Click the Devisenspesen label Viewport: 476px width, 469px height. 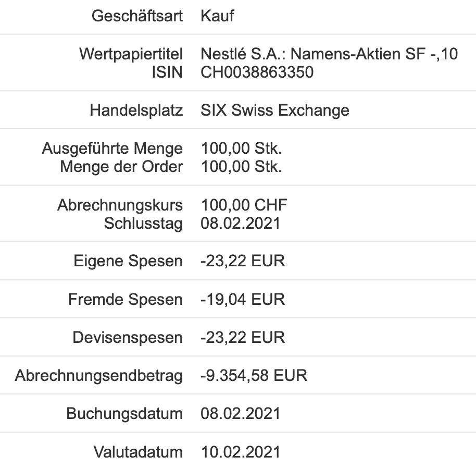128,337
